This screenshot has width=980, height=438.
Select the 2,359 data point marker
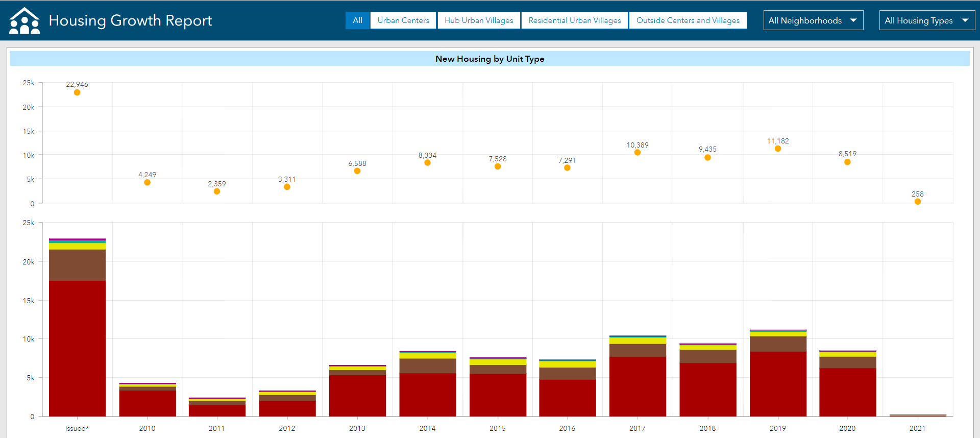coord(217,191)
